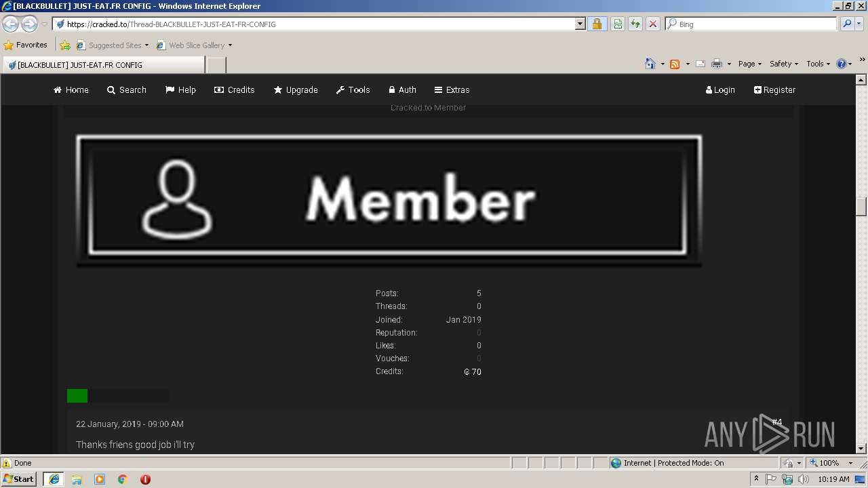Open the Print dropdown arrow

pos(729,64)
